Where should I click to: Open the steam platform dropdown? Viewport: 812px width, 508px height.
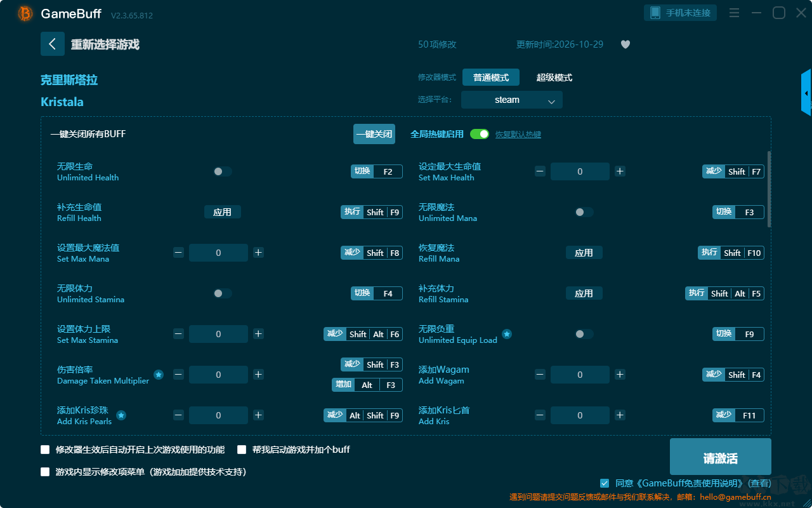[x=512, y=100]
